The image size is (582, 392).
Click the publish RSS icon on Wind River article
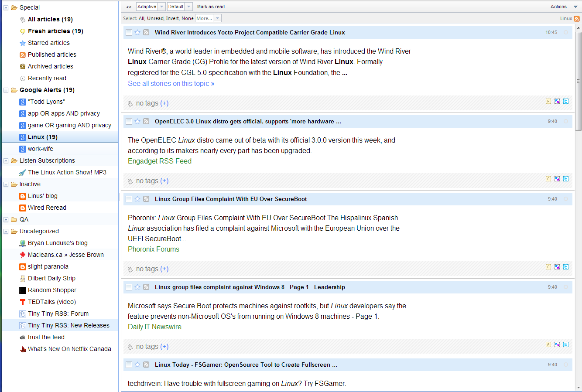coord(146,32)
